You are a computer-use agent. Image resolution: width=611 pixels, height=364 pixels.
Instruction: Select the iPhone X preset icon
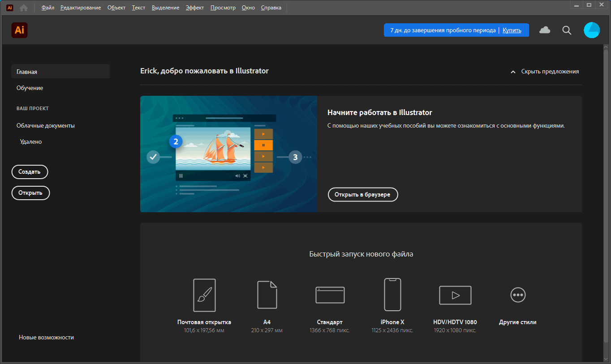tap(392, 294)
